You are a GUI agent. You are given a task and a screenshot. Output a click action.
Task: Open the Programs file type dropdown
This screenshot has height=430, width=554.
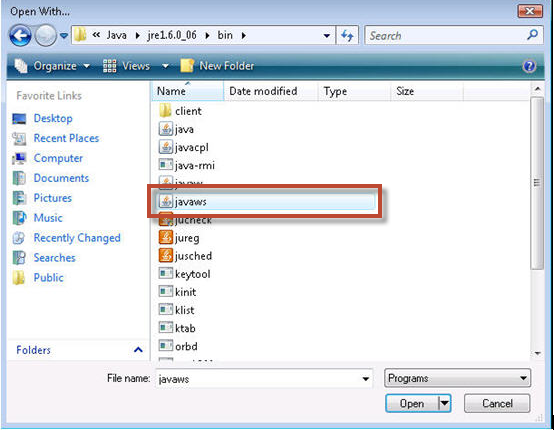457,378
